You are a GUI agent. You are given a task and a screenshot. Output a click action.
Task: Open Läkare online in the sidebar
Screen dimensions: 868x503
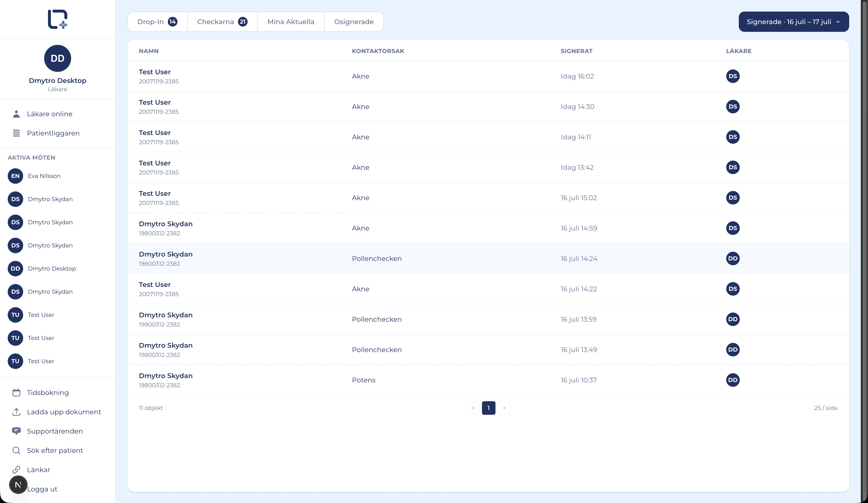pos(50,114)
